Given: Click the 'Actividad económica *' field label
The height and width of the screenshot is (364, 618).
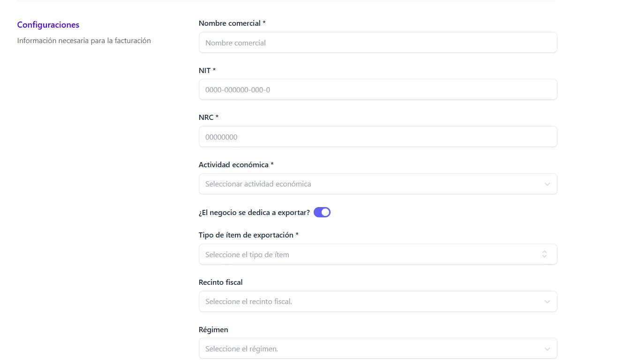Looking at the screenshot, I should [236, 165].
